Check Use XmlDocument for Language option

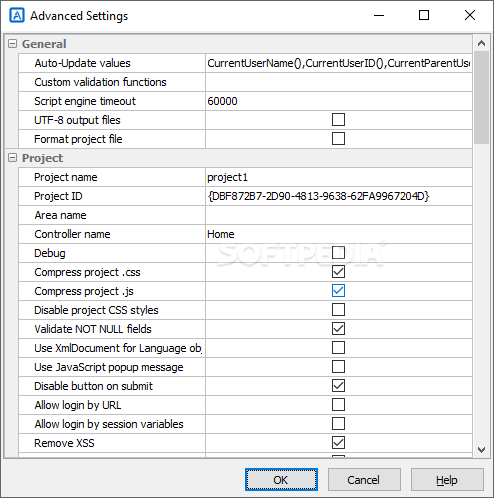click(338, 348)
